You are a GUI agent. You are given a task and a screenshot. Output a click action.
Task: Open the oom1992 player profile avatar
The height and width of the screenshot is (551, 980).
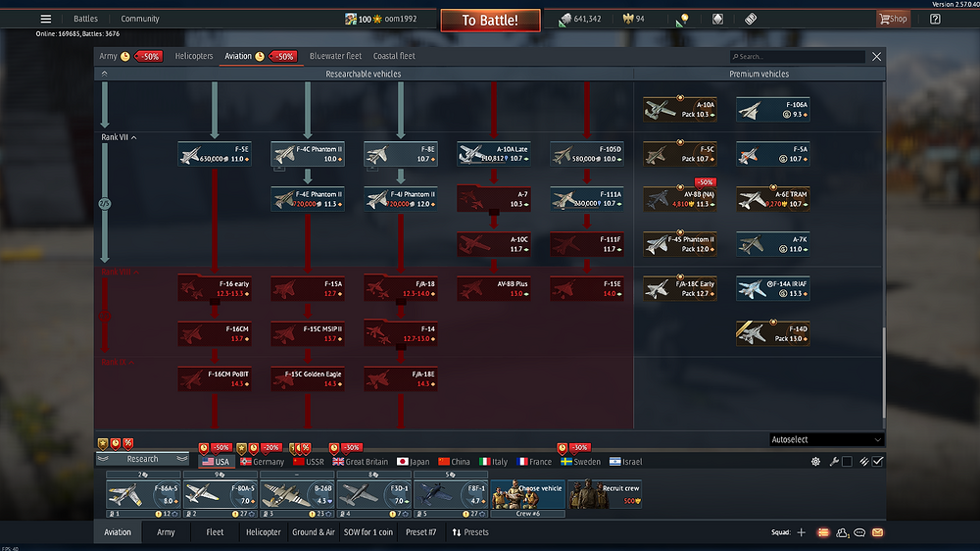tap(350, 19)
